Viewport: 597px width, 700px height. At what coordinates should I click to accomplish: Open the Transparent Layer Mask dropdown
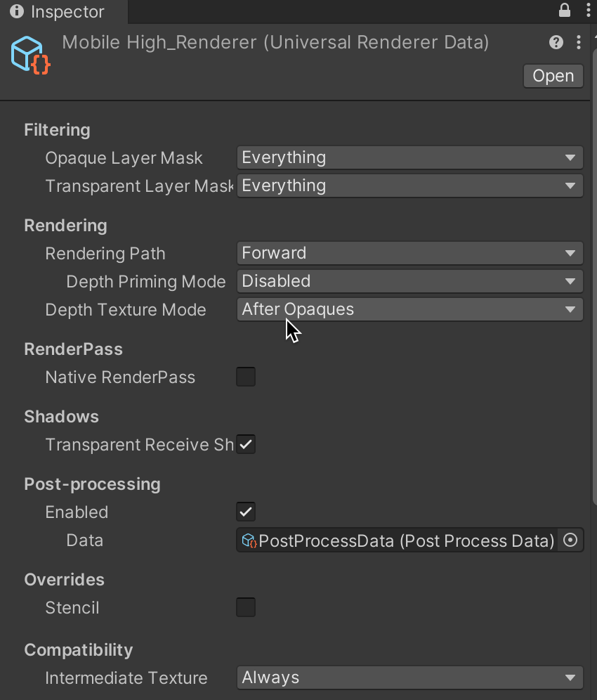coord(410,186)
